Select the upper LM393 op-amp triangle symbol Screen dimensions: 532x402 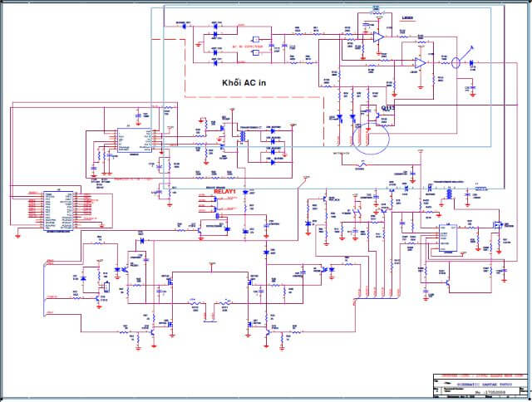click(x=377, y=37)
